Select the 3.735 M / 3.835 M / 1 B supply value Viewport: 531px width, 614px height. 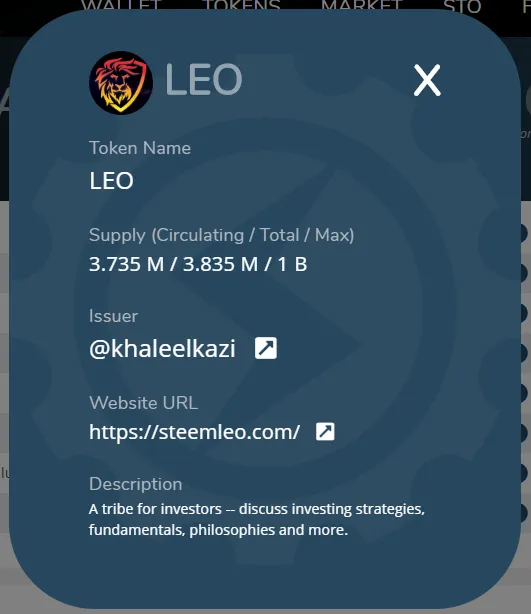198,264
